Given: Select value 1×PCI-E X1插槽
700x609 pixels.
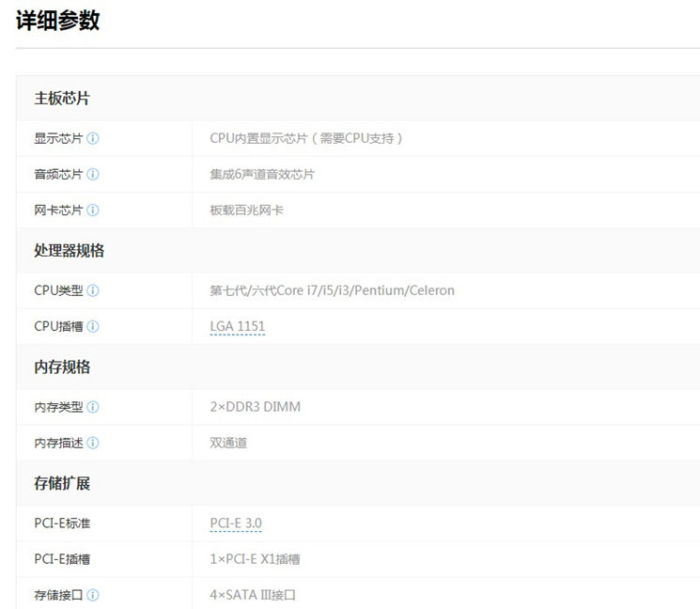Looking at the screenshot, I should pos(255,559).
